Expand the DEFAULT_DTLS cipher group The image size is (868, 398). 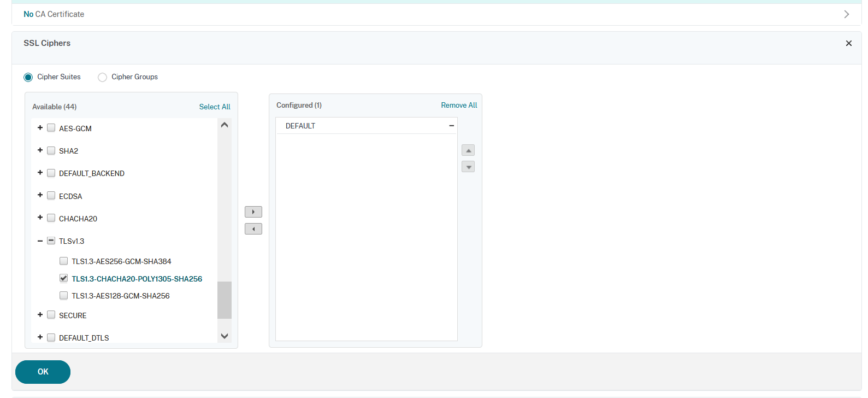coord(40,337)
